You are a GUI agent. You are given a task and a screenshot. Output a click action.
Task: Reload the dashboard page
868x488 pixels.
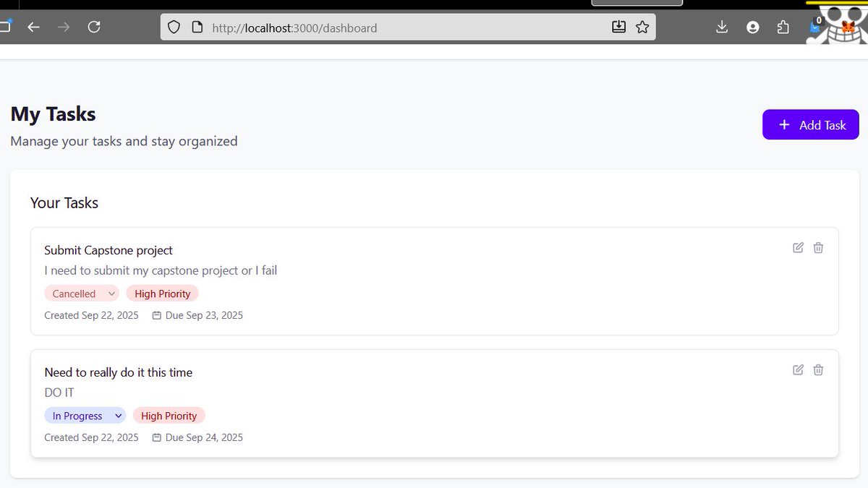tap(94, 26)
